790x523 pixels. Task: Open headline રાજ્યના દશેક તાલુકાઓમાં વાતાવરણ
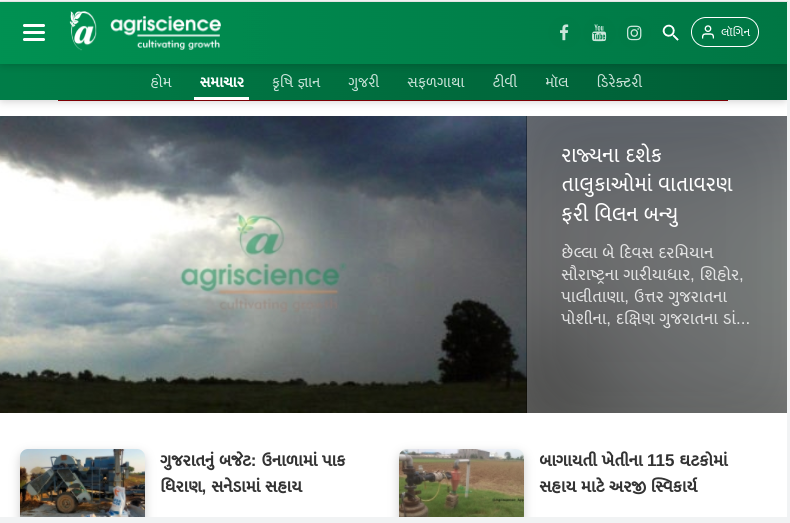click(647, 185)
